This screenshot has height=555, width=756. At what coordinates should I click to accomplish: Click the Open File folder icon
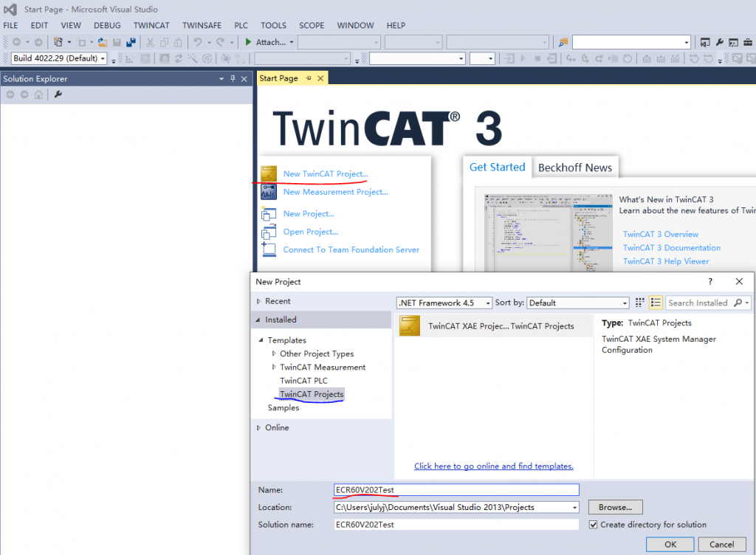click(x=102, y=42)
